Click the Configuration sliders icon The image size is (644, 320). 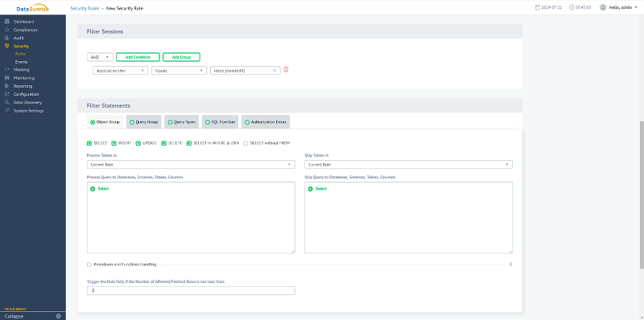[x=7, y=94]
